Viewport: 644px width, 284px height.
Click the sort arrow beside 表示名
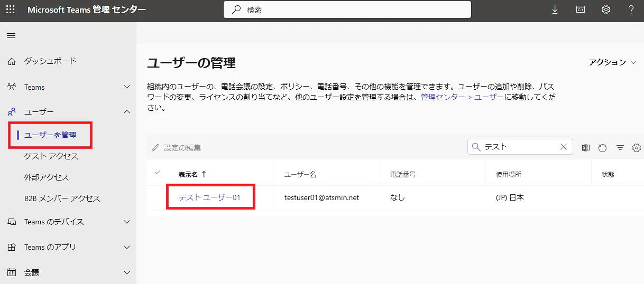pos(204,174)
